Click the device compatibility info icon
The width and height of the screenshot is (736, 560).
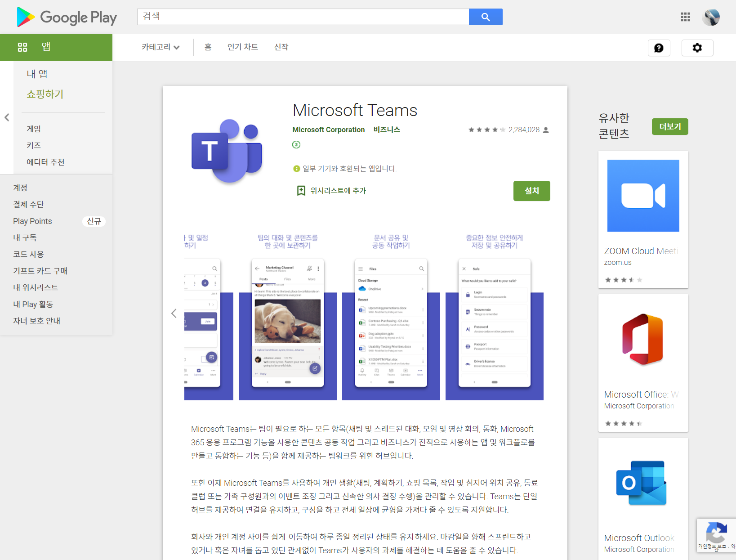pos(296,169)
